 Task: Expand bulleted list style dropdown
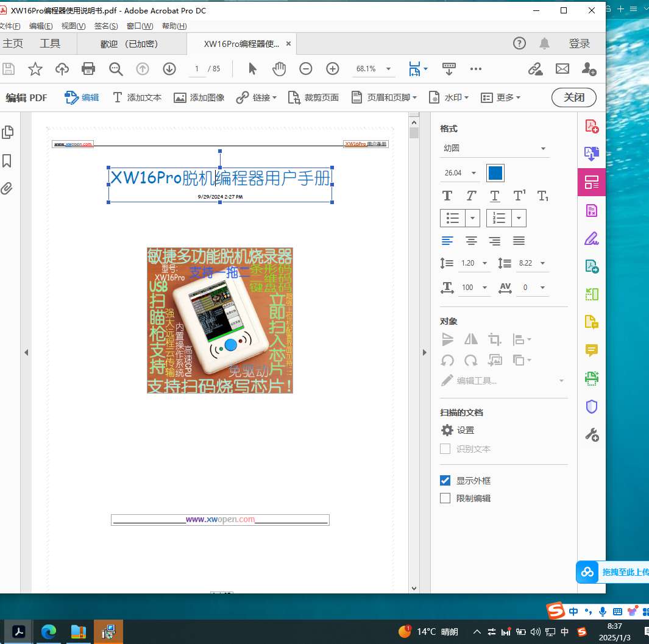(x=472, y=218)
